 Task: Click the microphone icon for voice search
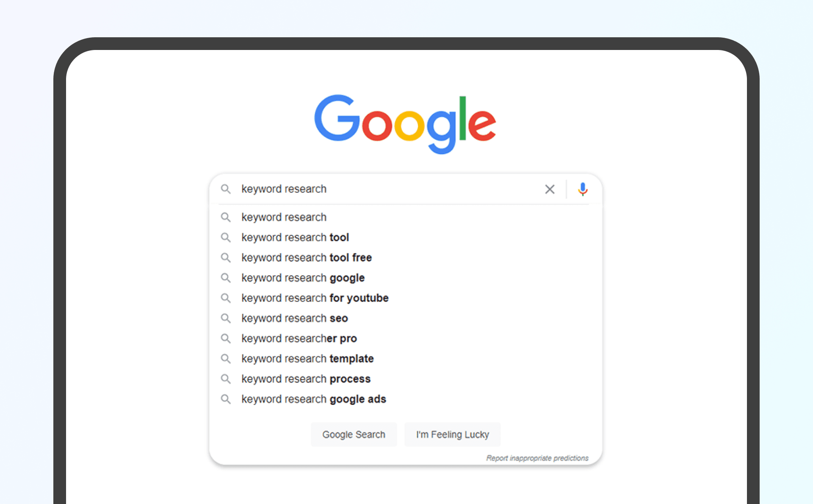click(583, 189)
